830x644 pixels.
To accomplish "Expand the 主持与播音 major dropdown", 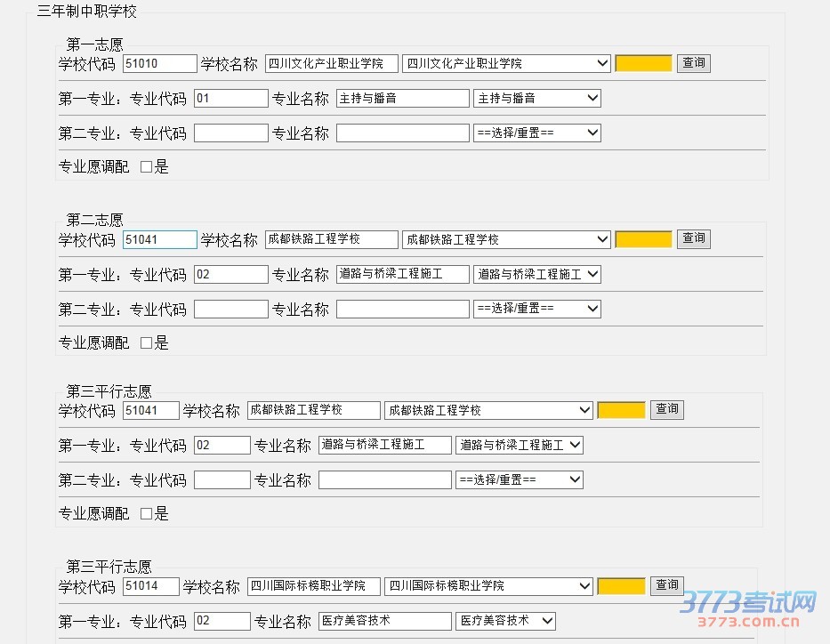I will (x=536, y=99).
